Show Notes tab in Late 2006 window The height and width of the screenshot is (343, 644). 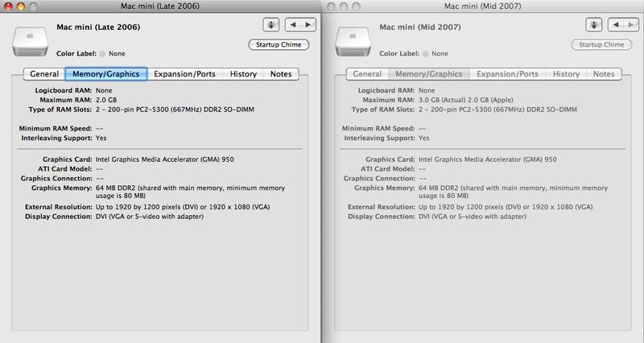click(281, 74)
